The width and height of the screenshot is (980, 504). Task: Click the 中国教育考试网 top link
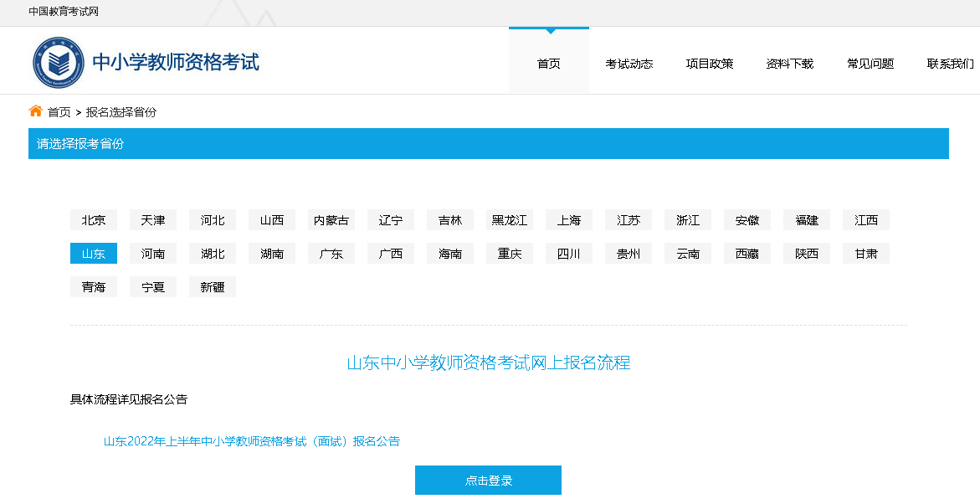[64, 12]
